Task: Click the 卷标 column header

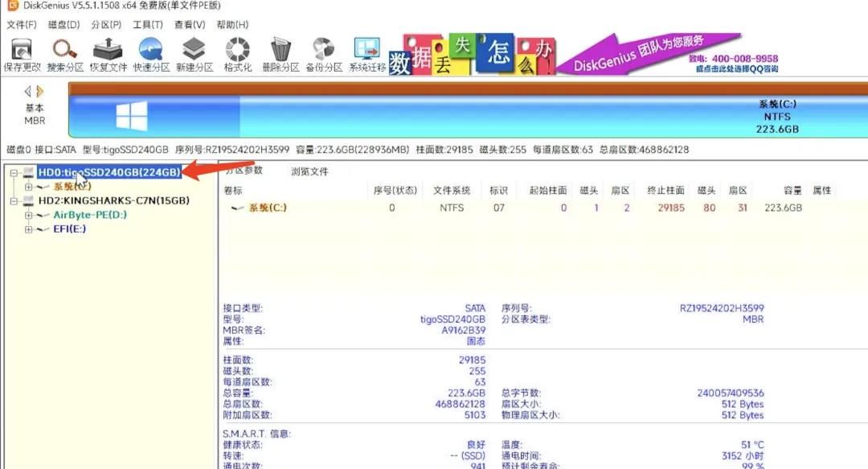Action: [x=233, y=191]
